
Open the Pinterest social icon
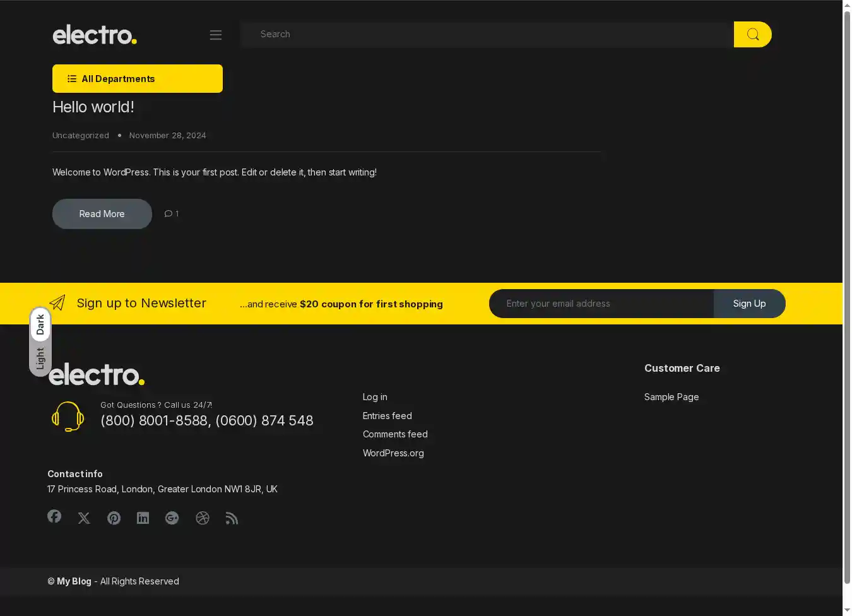pyautogui.click(x=114, y=518)
